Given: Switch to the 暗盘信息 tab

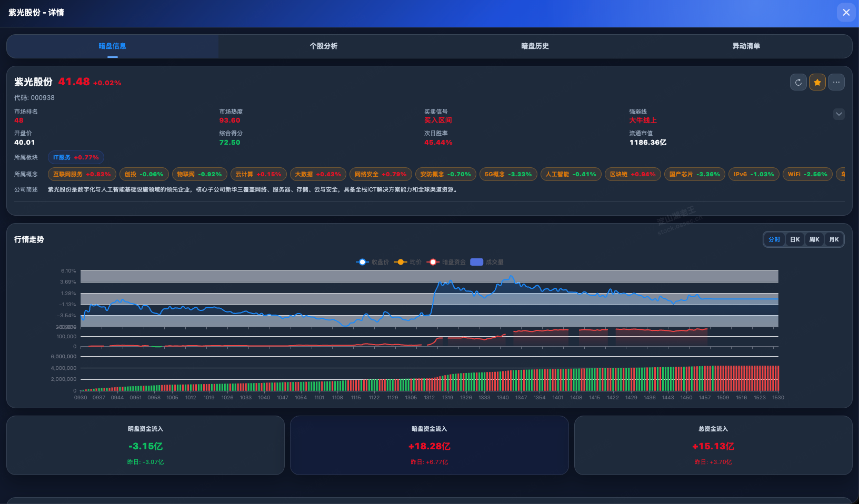Looking at the screenshot, I should tap(113, 46).
